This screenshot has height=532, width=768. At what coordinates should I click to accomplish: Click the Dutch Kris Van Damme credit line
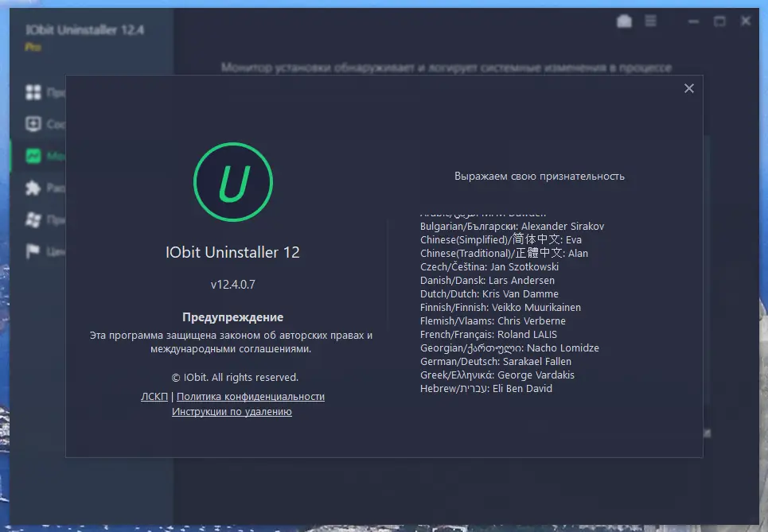(489, 294)
